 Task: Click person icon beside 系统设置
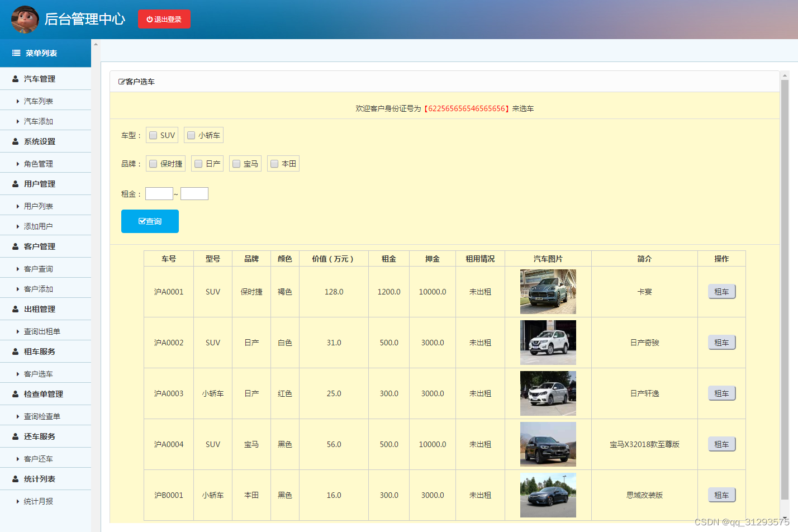click(x=16, y=141)
